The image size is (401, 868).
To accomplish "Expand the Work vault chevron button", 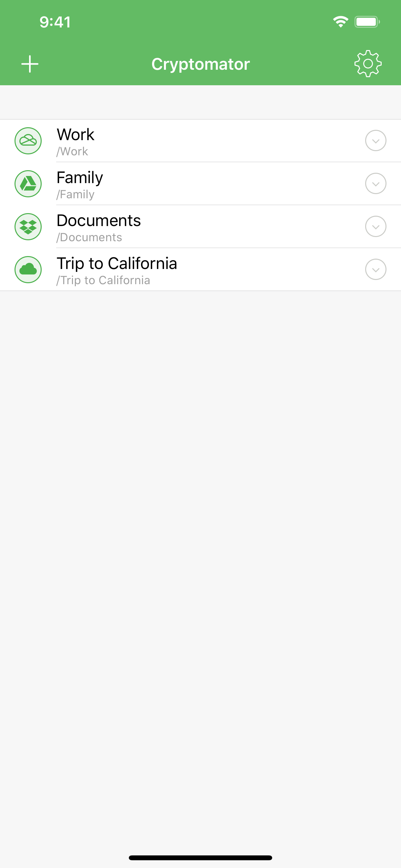I will pyautogui.click(x=375, y=141).
